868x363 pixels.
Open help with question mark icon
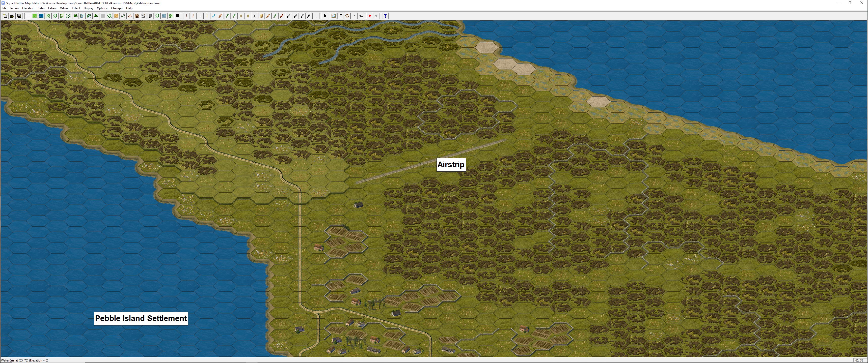click(385, 16)
